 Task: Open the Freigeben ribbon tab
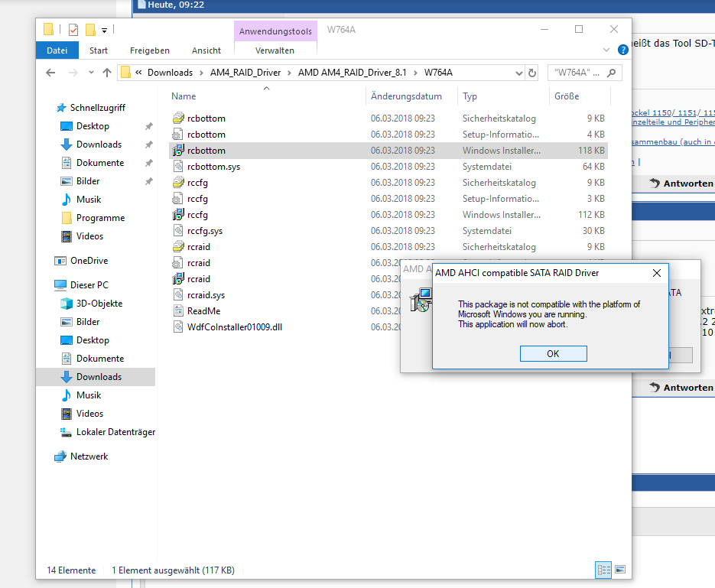[150, 50]
